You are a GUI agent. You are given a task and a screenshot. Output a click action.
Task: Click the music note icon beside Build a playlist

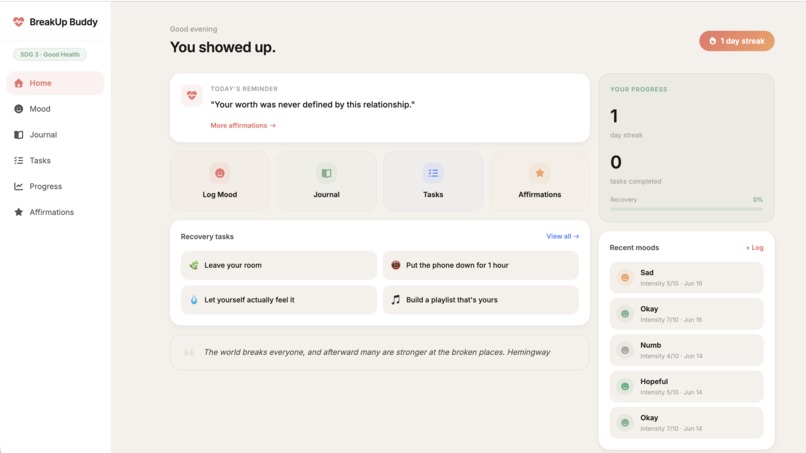click(395, 300)
